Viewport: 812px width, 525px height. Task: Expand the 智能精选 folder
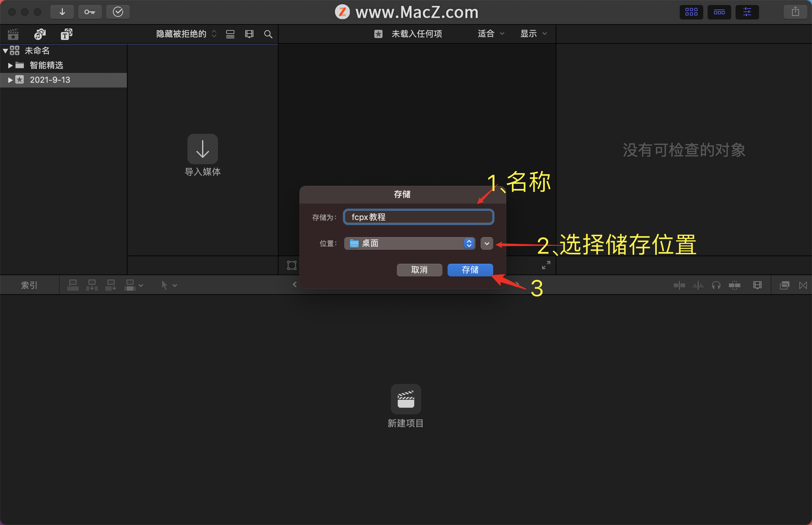point(10,66)
